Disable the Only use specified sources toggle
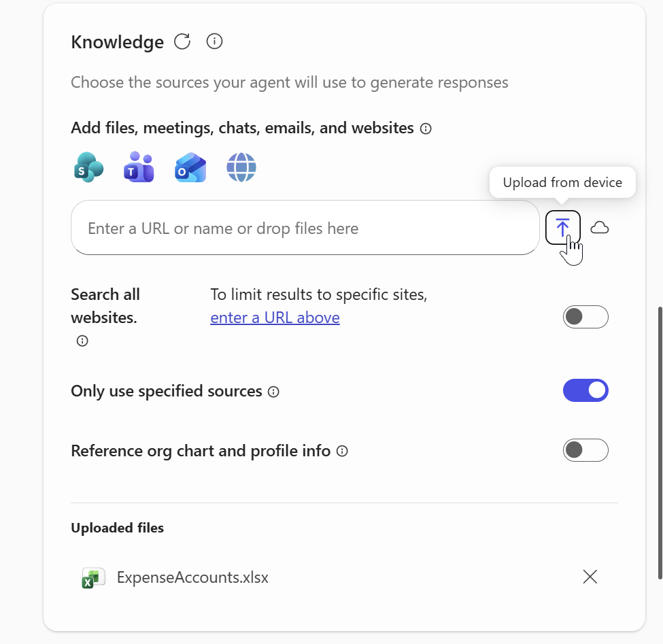Screen dimensions: 663x644 (x=585, y=390)
